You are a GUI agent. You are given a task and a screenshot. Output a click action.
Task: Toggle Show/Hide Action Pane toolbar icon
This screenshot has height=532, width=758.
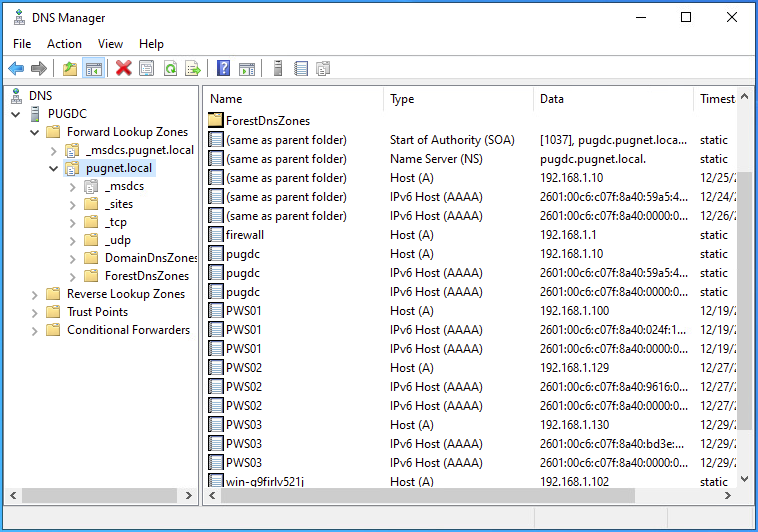(x=247, y=69)
